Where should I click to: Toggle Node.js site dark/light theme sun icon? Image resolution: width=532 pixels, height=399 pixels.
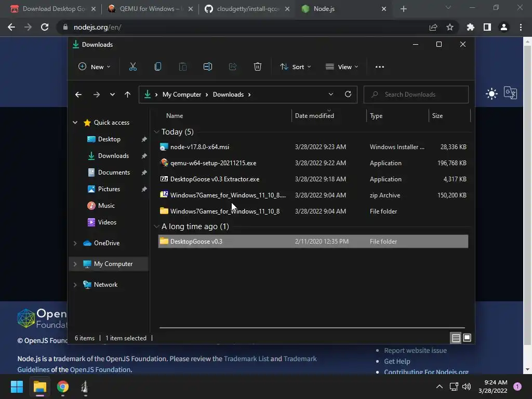pos(491,94)
